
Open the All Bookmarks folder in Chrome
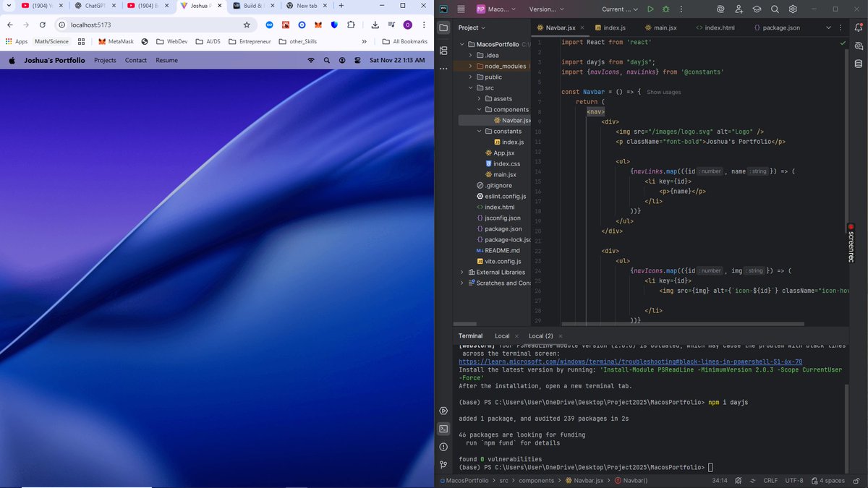tap(404, 41)
